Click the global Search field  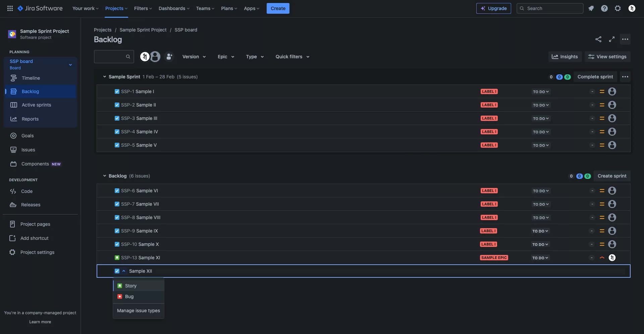tap(550, 8)
